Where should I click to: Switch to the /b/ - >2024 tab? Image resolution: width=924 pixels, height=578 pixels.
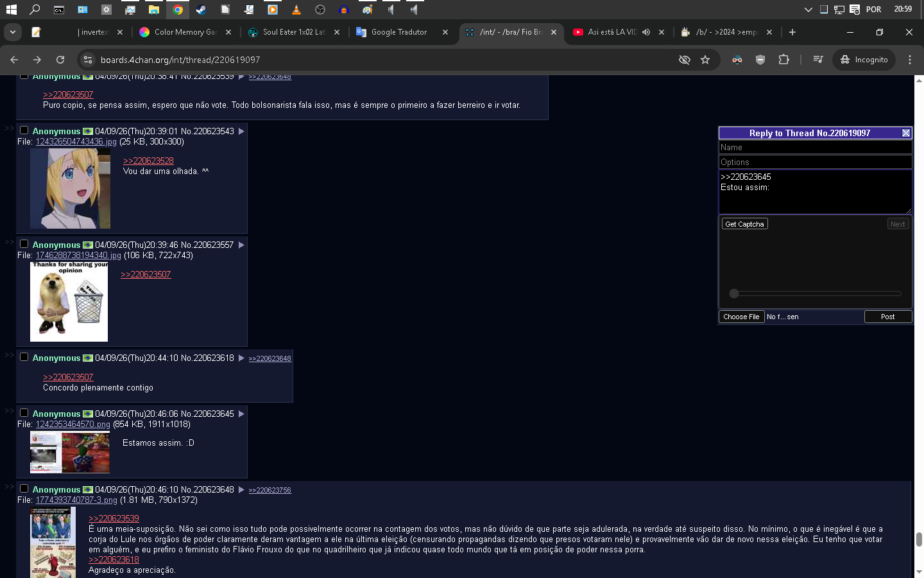click(x=728, y=32)
